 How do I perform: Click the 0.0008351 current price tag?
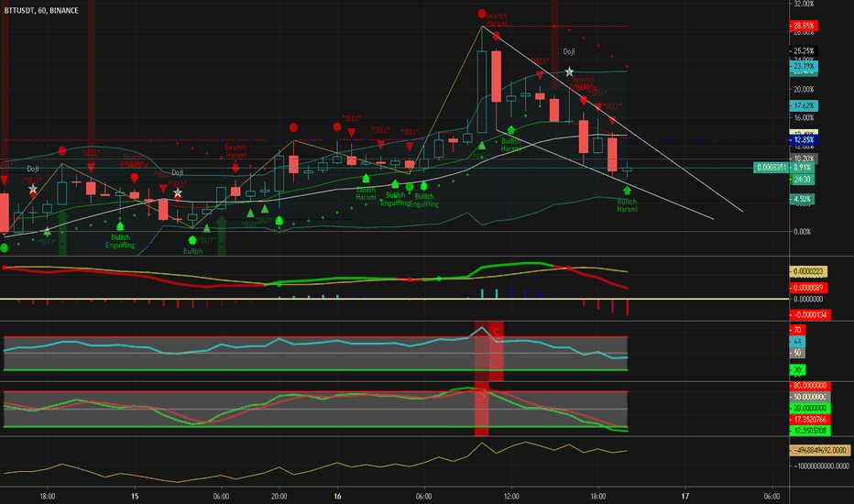pos(772,168)
